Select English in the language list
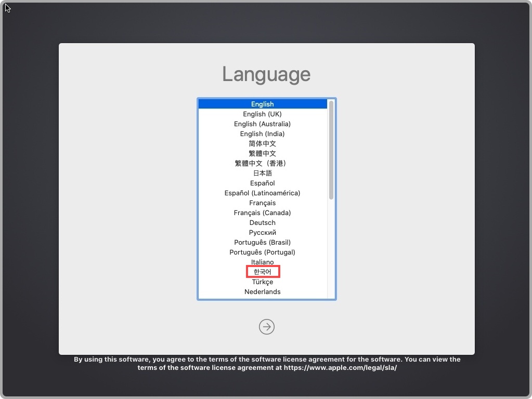 point(263,104)
